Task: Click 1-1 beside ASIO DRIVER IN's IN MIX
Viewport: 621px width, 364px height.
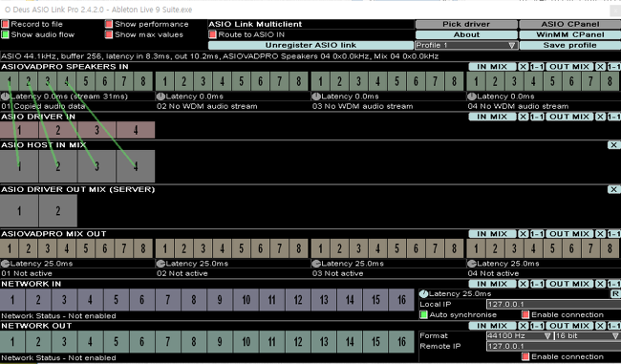Action: 537,117
